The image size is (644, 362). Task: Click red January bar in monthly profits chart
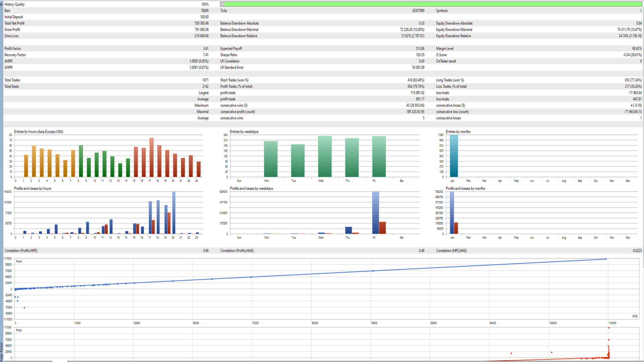coord(456,228)
